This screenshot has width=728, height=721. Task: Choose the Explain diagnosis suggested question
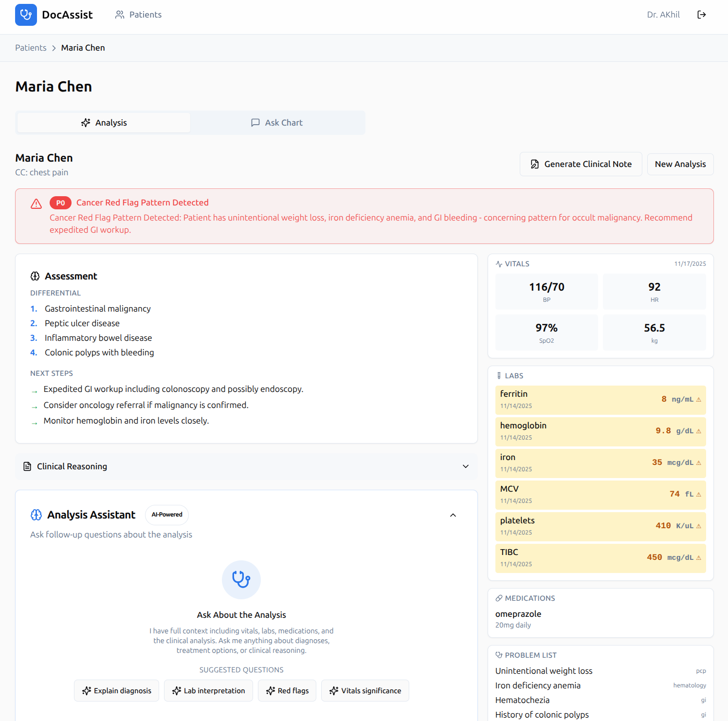point(117,690)
